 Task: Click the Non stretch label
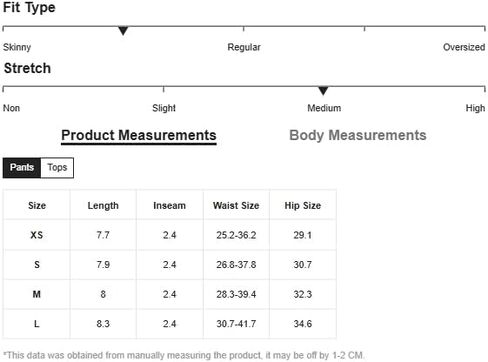coord(11,108)
